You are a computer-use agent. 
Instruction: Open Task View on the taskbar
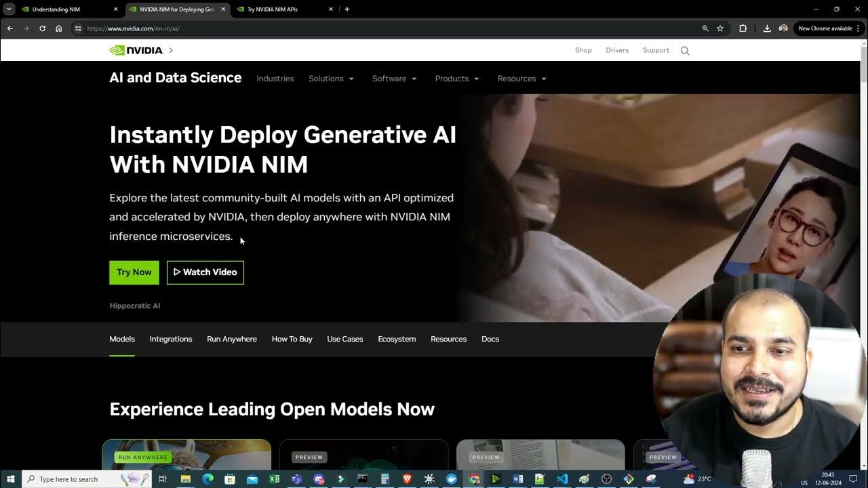(163, 479)
